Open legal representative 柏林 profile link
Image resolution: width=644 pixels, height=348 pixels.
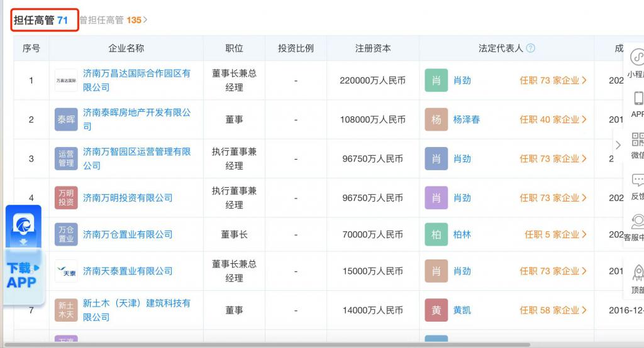[462, 234]
